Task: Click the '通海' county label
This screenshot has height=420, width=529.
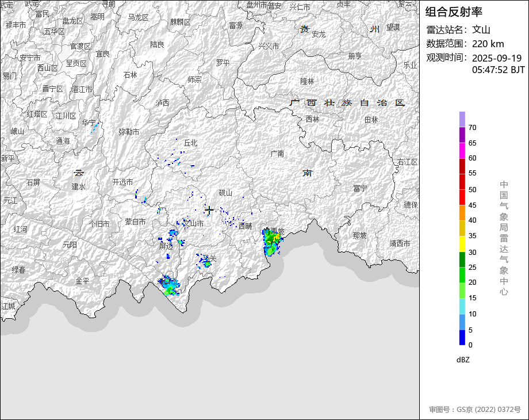Action: tap(63, 141)
